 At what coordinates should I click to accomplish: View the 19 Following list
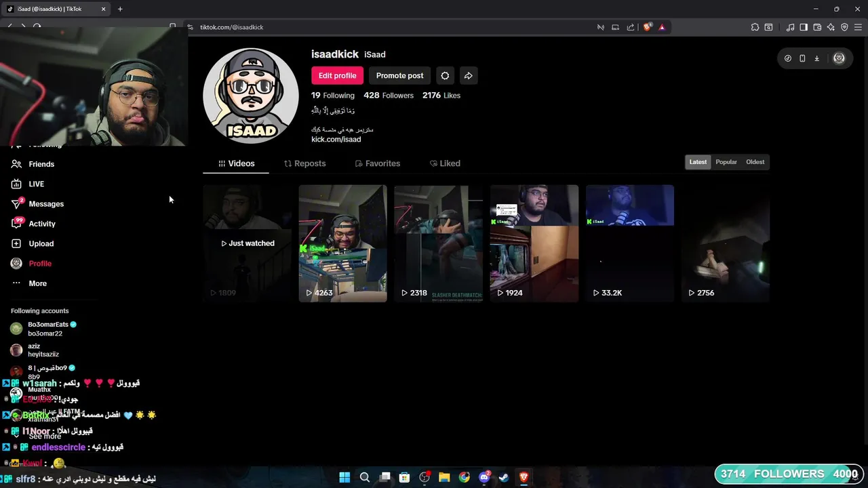point(333,96)
